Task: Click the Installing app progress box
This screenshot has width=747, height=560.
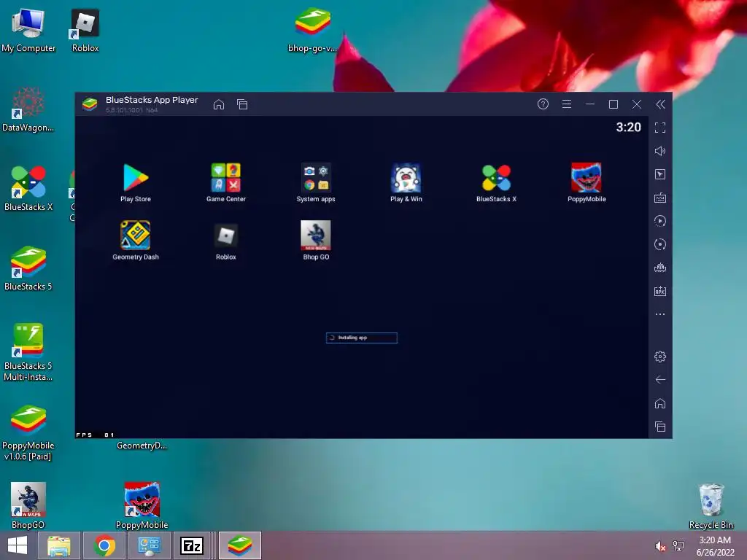Action: click(x=362, y=338)
